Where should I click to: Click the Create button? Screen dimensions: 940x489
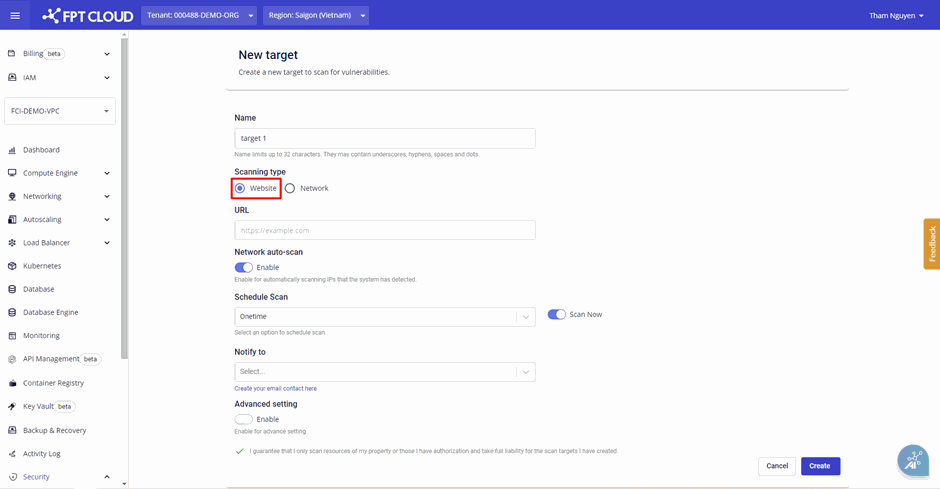click(820, 466)
